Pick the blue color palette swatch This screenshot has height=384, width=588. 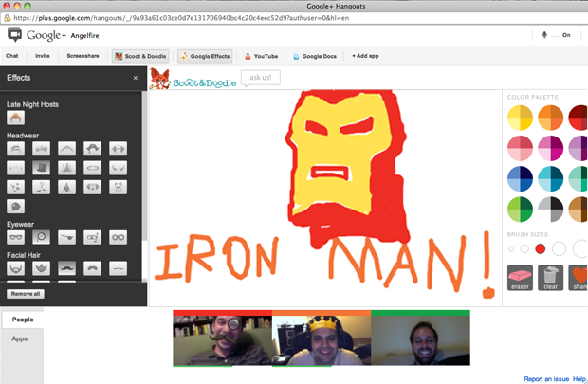tap(520, 179)
